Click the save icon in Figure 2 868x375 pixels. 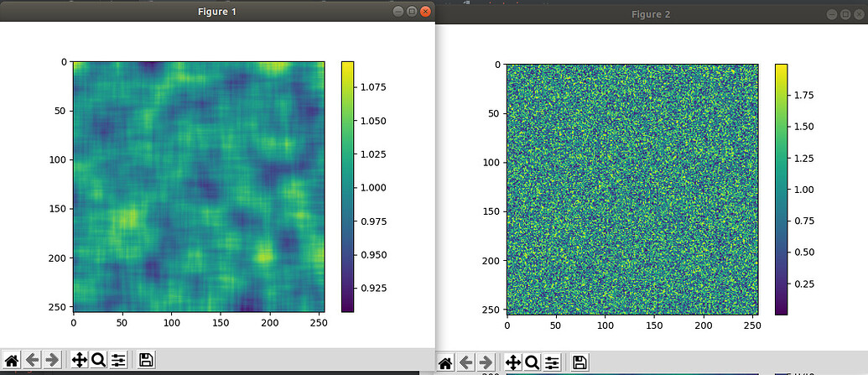pyautogui.click(x=579, y=362)
